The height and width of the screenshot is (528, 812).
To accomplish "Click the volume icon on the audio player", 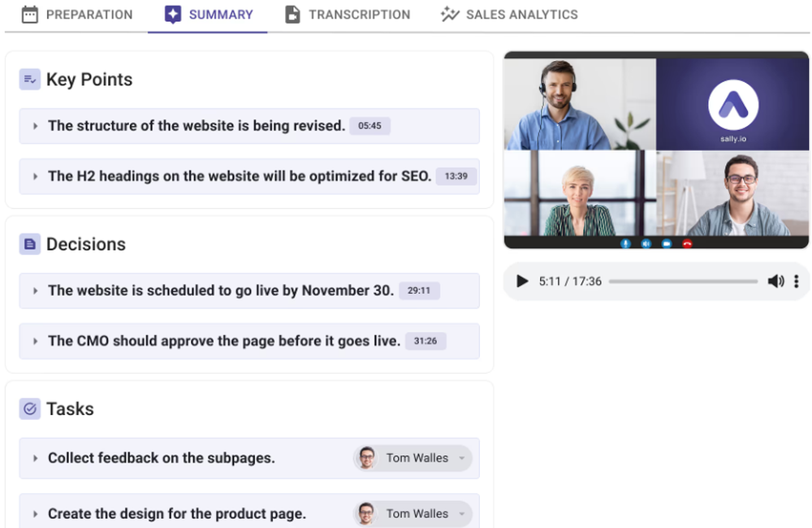I will click(x=775, y=281).
